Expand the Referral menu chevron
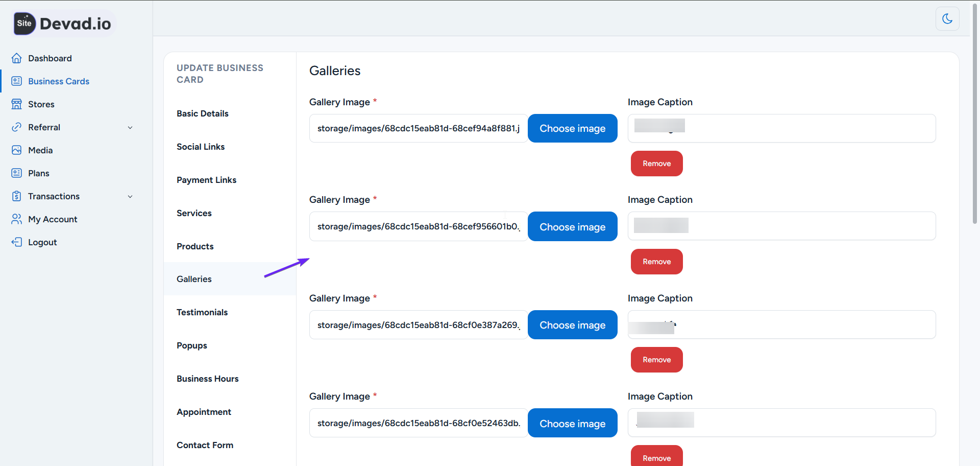The width and height of the screenshot is (980, 466). pos(130,128)
